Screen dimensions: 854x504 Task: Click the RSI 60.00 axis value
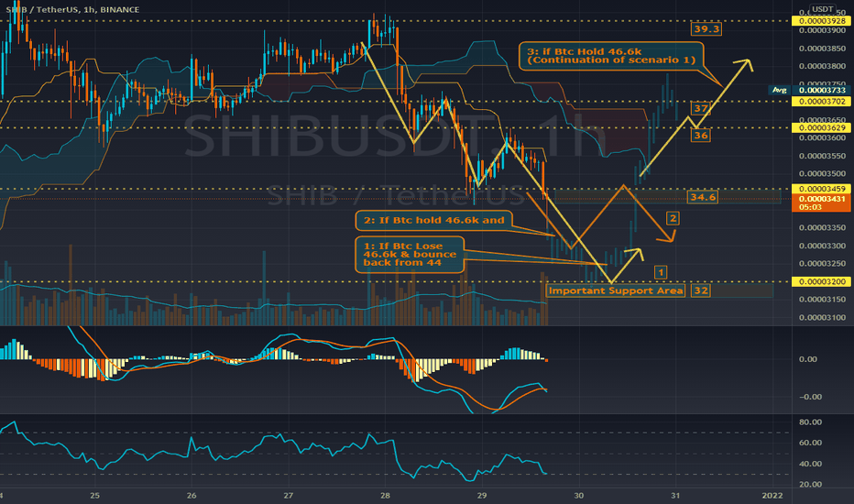810,443
